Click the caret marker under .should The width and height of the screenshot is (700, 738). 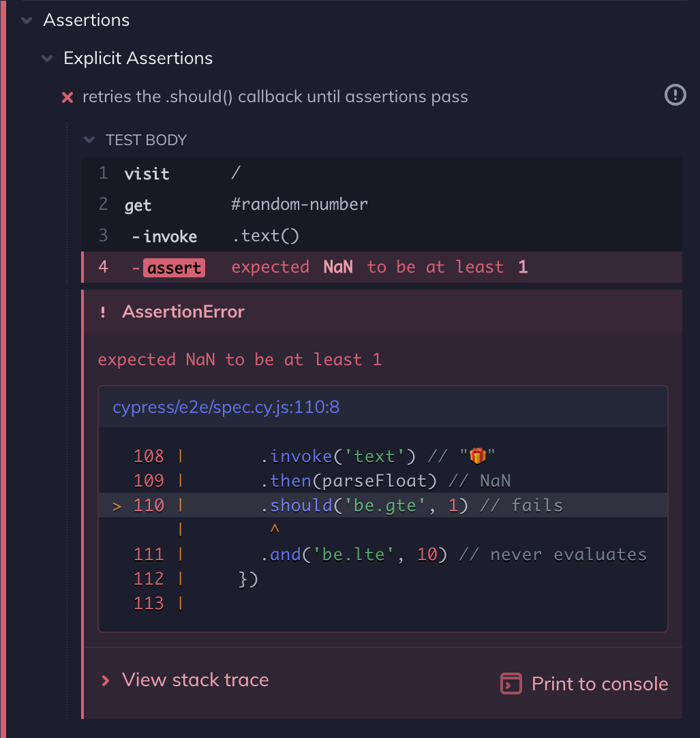pyautogui.click(x=275, y=529)
